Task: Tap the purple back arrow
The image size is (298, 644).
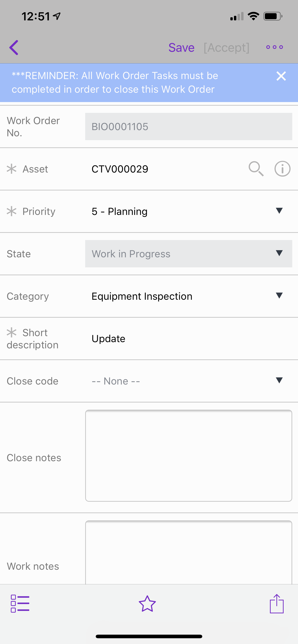Action: coord(14,47)
